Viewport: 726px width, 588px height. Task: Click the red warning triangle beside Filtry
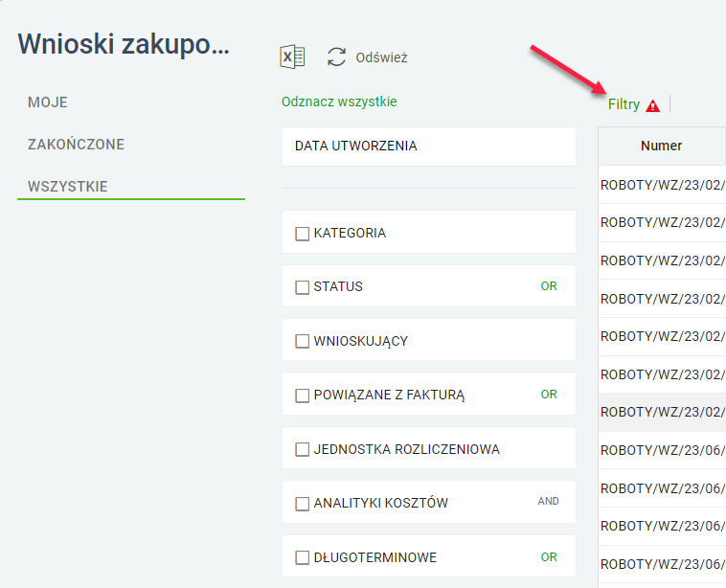(652, 105)
